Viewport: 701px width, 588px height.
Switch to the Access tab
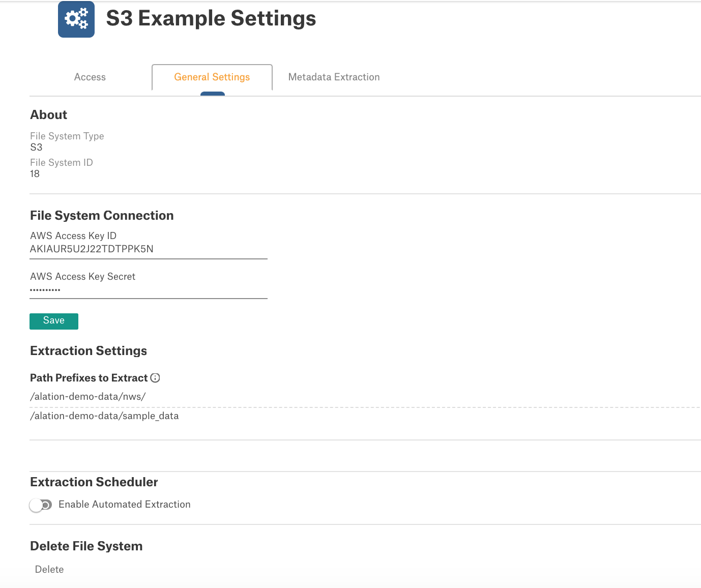point(90,77)
